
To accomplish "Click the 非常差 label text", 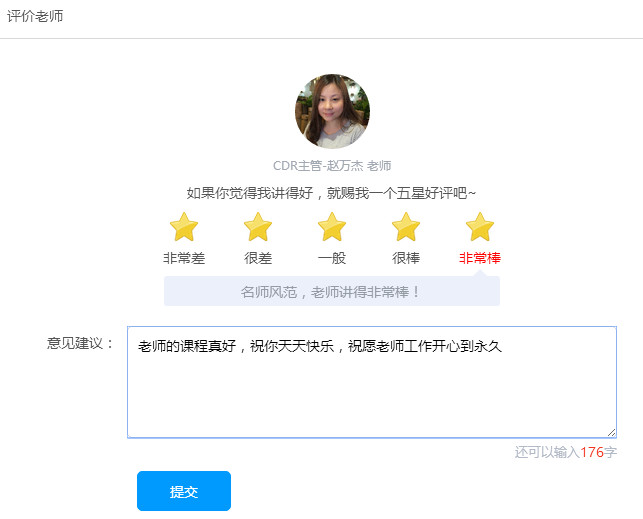I will (x=184, y=258).
